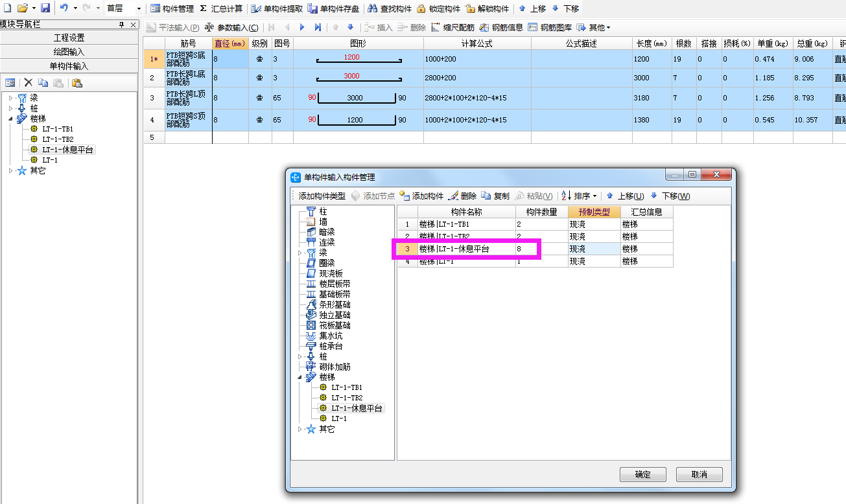846x504 pixels.
Task: Select LT-1-TB2 in left navigation tree
Action: (x=58, y=139)
